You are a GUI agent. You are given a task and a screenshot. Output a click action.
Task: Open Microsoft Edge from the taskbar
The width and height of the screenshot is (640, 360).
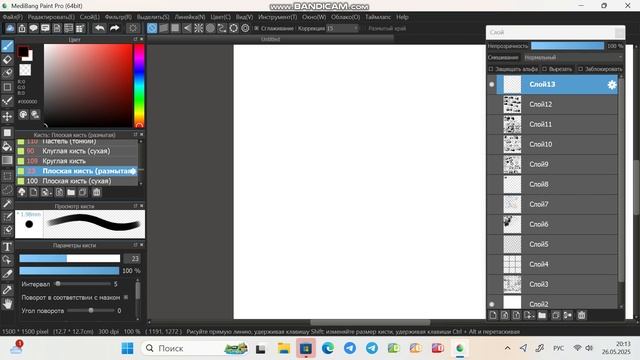click(328, 348)
